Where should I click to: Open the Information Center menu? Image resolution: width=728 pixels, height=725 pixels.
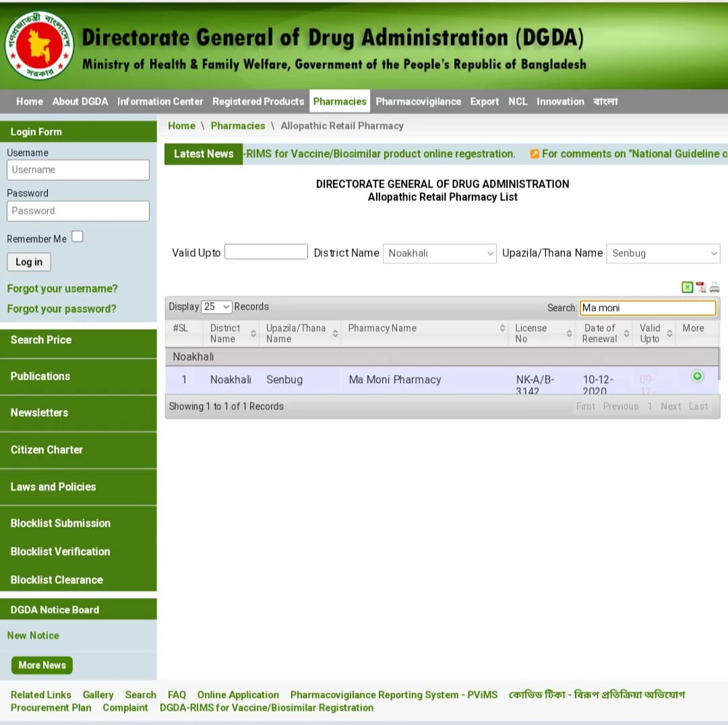pos(160,101)
